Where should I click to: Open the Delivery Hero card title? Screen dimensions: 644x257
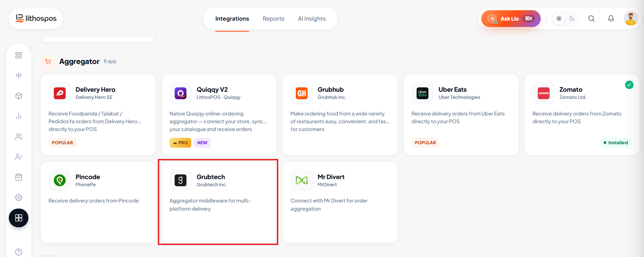click(x=95, y=89)
